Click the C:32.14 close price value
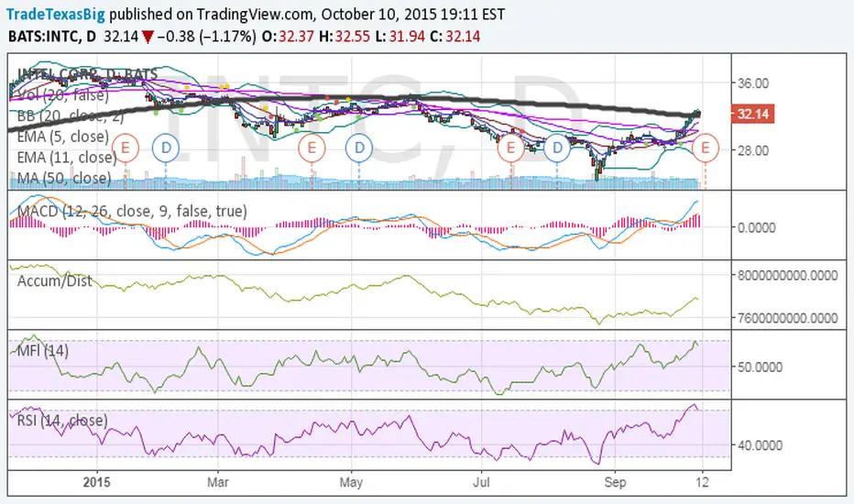854x504 pixels. click(x=454, y=37)
